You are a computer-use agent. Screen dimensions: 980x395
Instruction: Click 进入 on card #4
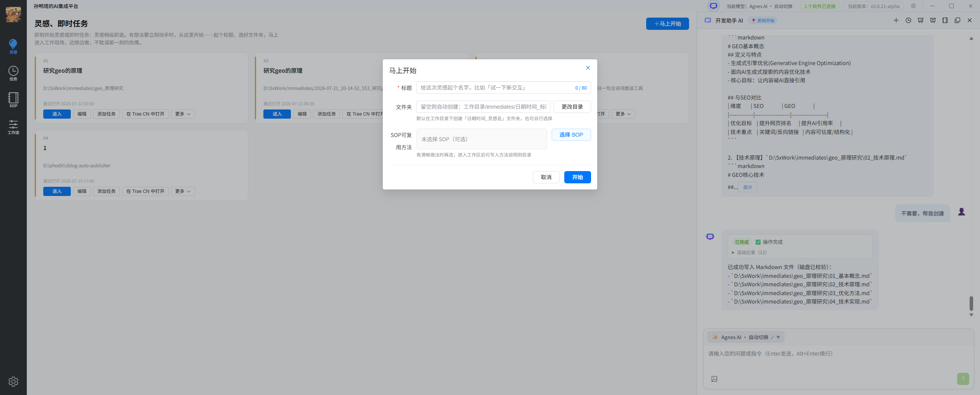tap(57, 191)
